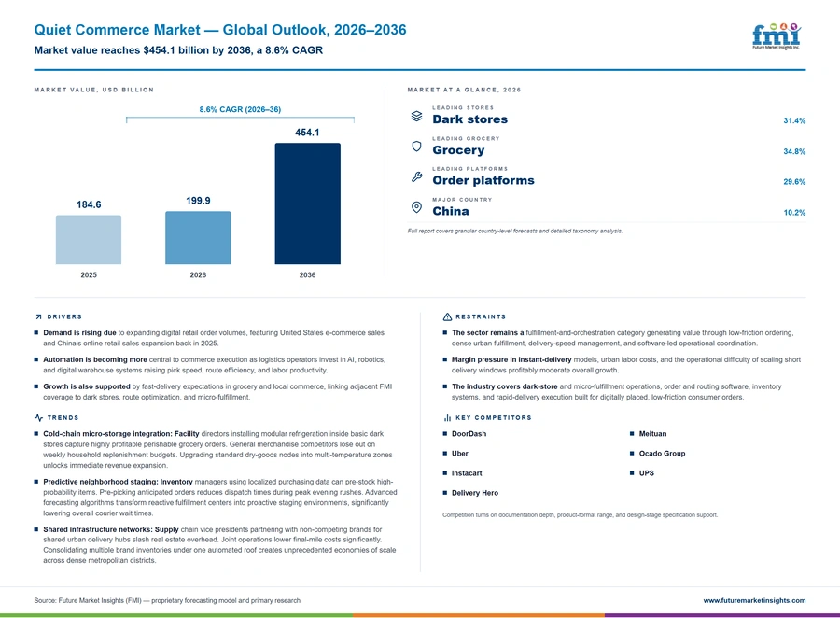Viewport: 840px width, 618px height.
Task: Click the 31.4% figure
Action: click(794, 120)
